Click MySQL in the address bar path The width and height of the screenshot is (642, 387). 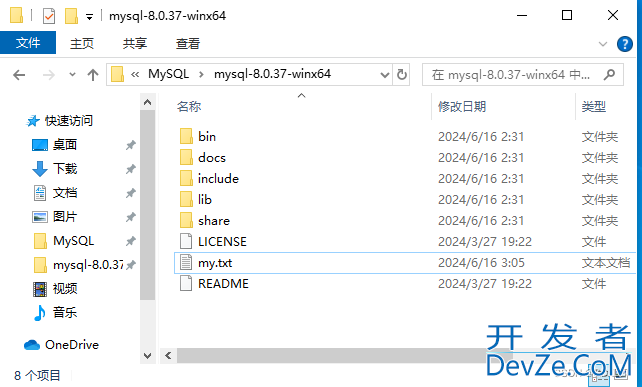(x=168, y=74)
